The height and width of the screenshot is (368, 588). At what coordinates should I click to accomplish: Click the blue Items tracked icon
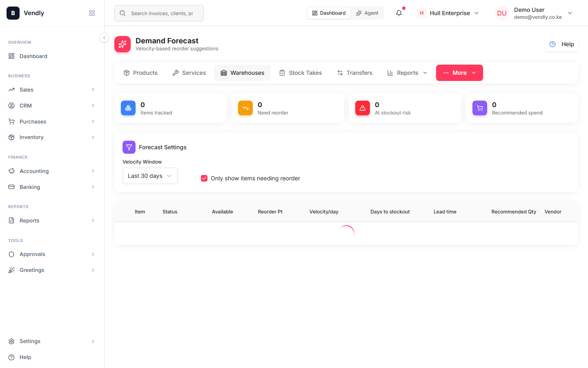[128, 108]
